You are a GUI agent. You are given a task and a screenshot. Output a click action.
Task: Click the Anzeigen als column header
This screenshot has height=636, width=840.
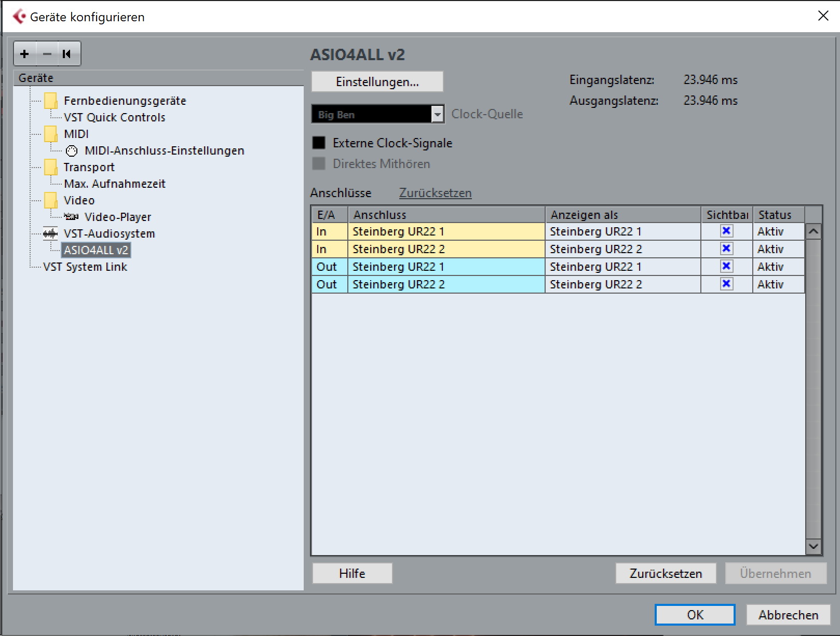tap(623, 215)
